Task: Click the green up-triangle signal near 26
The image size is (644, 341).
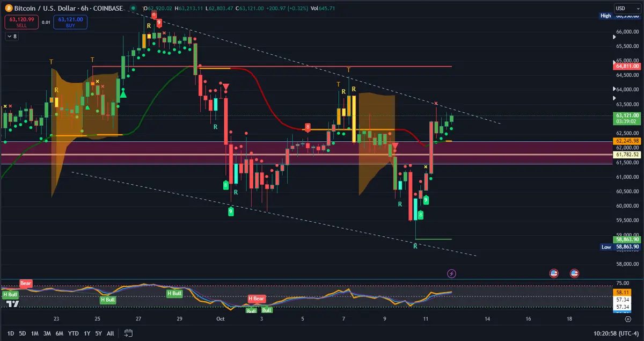Action: click(x=123, y=95)
